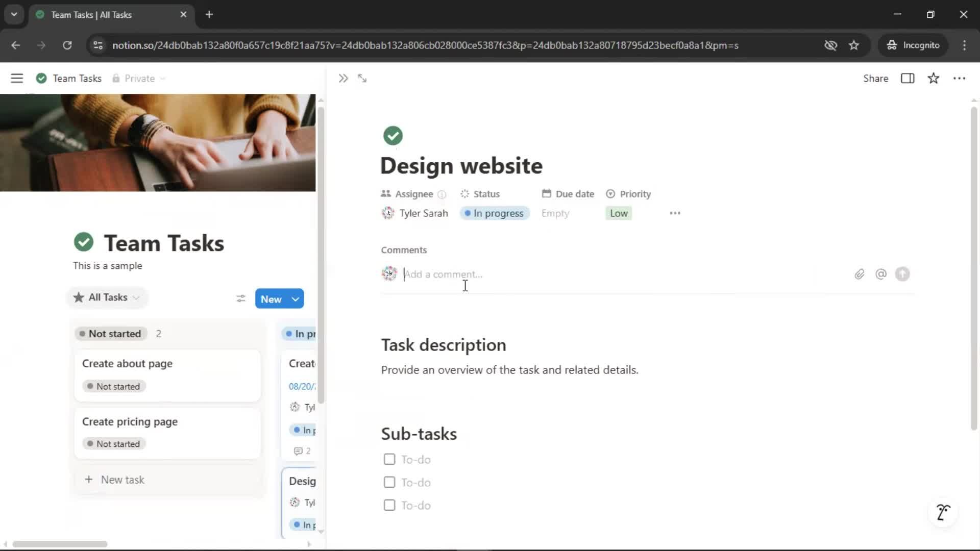The width and height of the screenshot is (980, 551).
Task: Click the task panel vertical scrollbar
Action: [x=973, y=268]
